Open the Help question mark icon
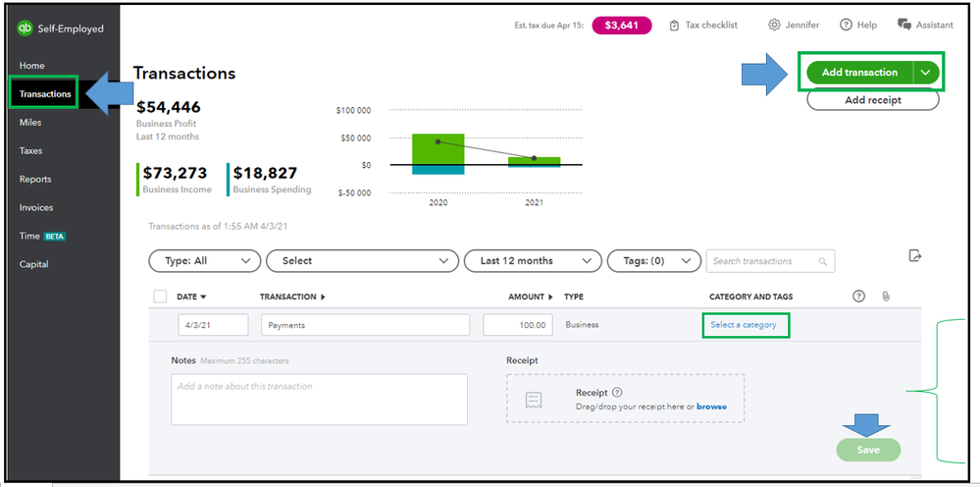The image size is (980, 487). 846,25
